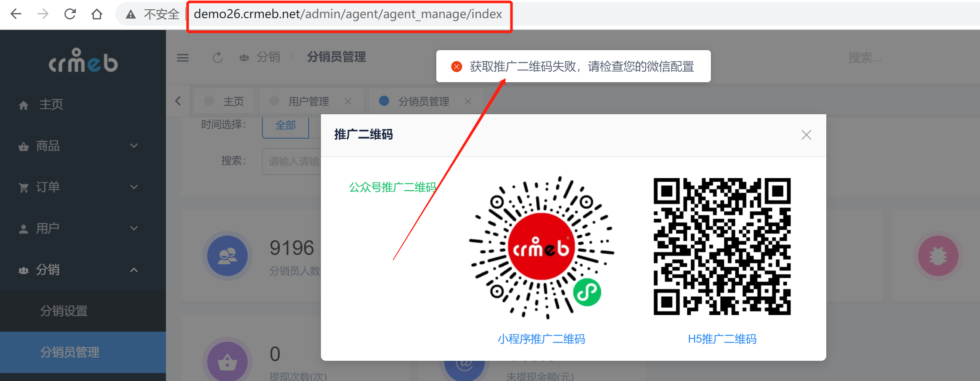Reload the page with browser refresh icon
Screen dimensions: 980x381
pyautogui.click(x=70, y=14)
